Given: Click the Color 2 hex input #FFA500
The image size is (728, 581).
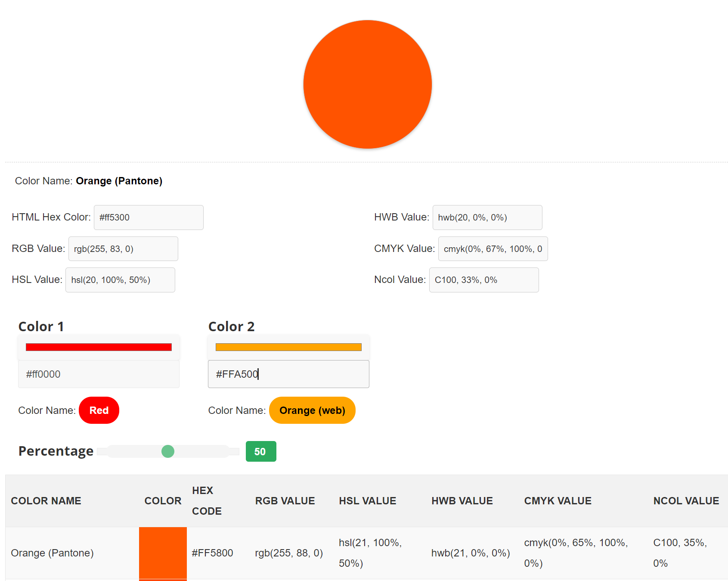Looking at the screenshot, I should click(x=288, y=374).
